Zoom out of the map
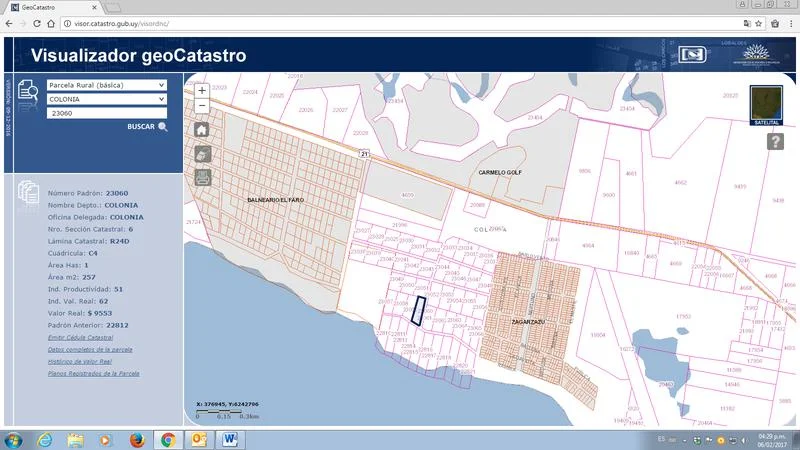800x450 pixels. pos(202,105)
